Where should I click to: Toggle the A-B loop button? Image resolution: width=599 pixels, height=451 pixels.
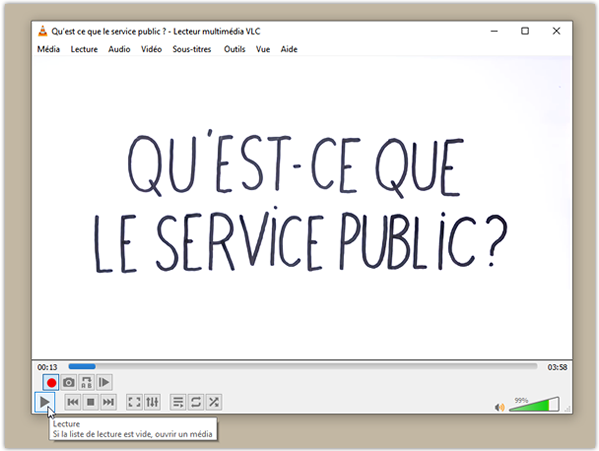pyautogui.click(x=87, y=382)
